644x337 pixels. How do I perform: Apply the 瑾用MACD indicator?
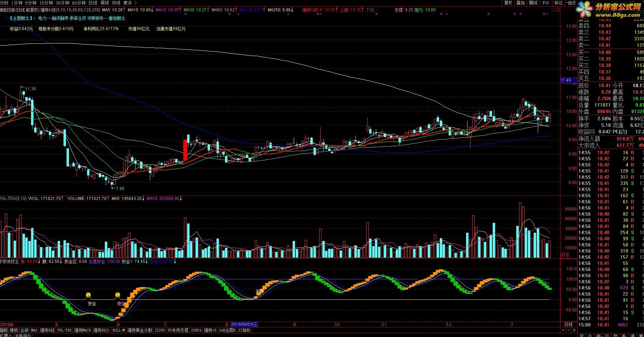coord(83,330)
